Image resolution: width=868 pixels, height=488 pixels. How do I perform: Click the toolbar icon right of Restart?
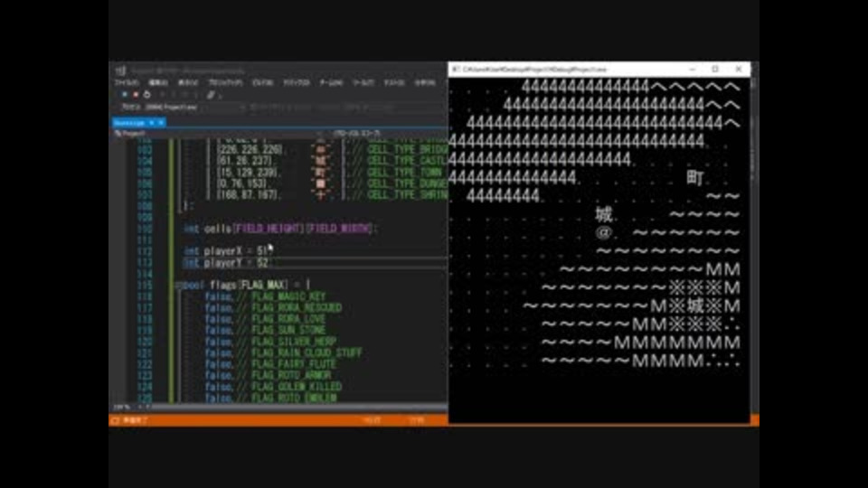[211, 95]
